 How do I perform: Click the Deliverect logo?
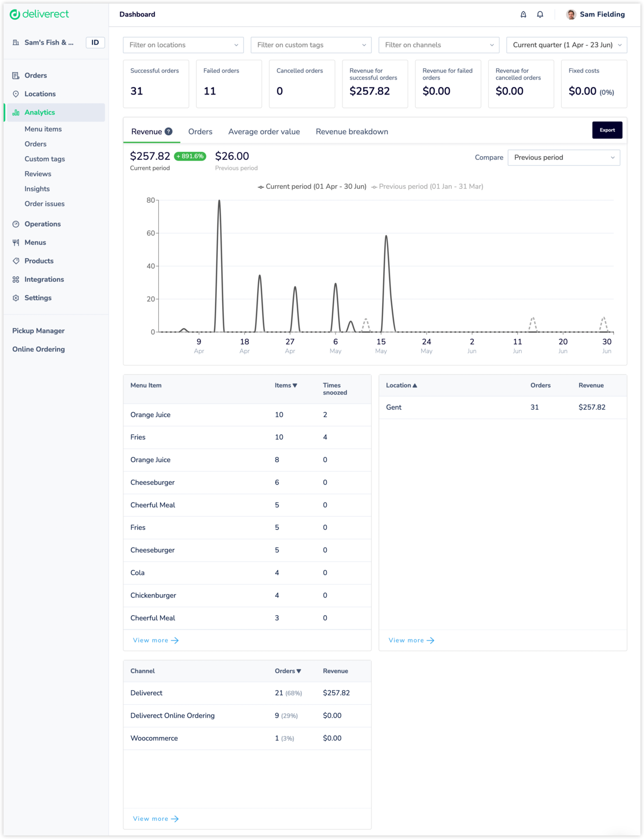click(39, 14)
